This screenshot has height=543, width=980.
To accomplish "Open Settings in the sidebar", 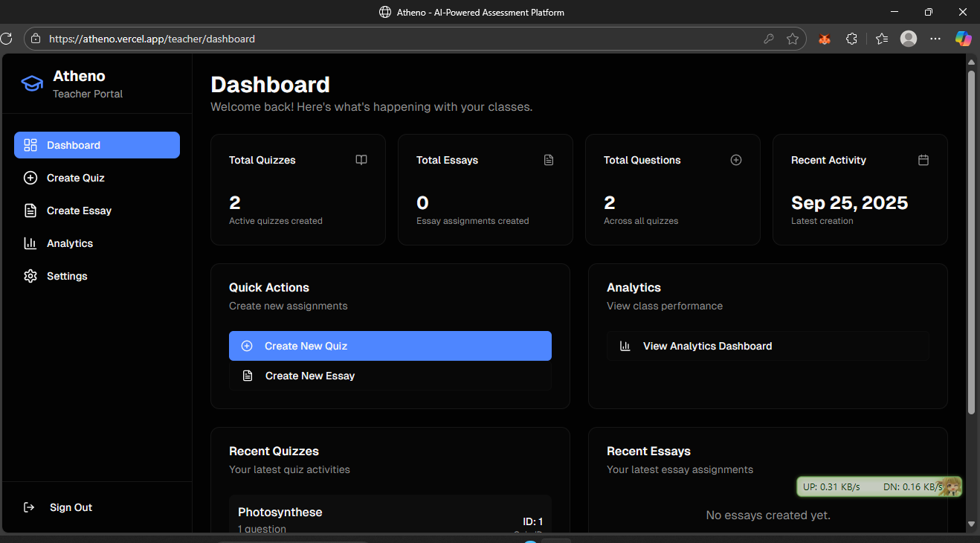I will point(97,276).
